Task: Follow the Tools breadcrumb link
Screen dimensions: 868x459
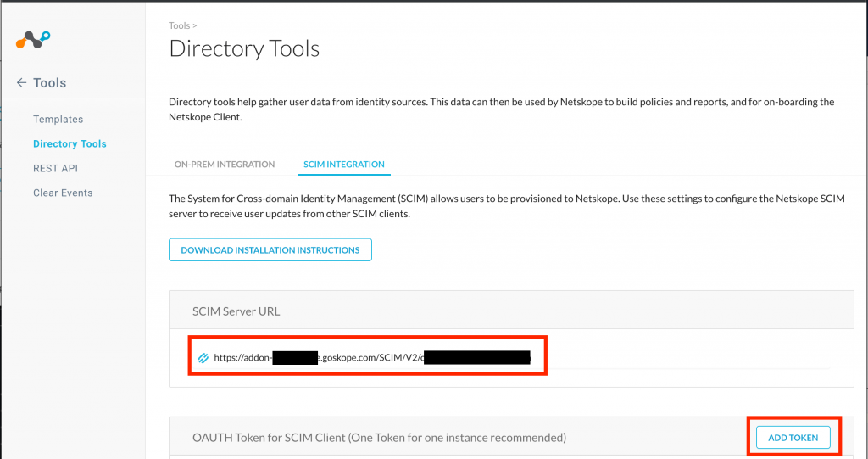Action: click(180, 25)
